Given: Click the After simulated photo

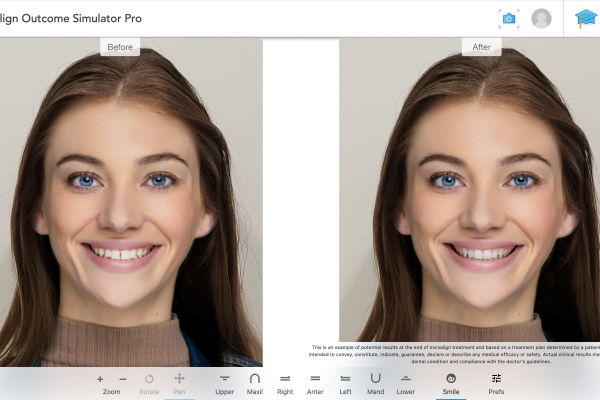Looking at the screenshot, I should pos(470,189).
